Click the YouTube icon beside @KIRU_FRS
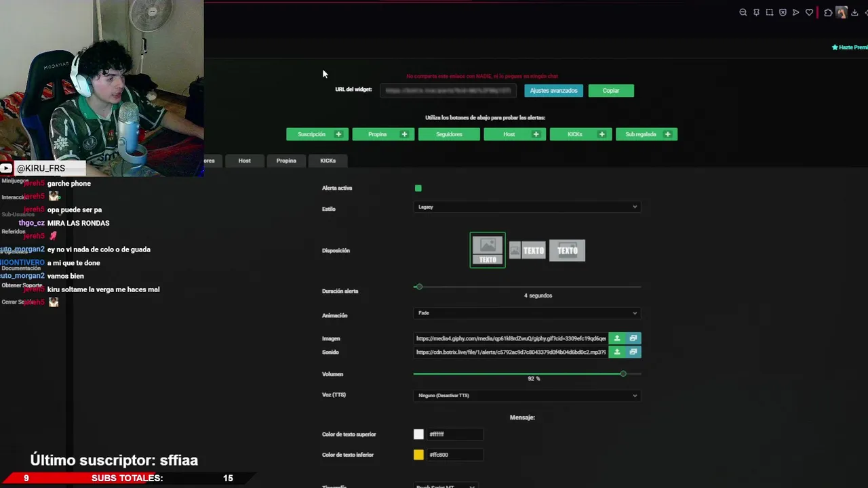The image size is (868, 488). (6, 168)
